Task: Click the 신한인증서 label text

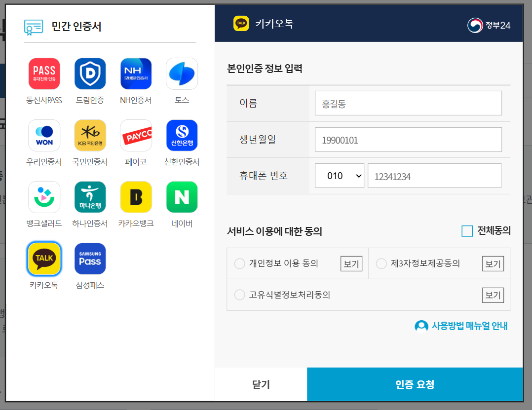Action: point(182,162)
